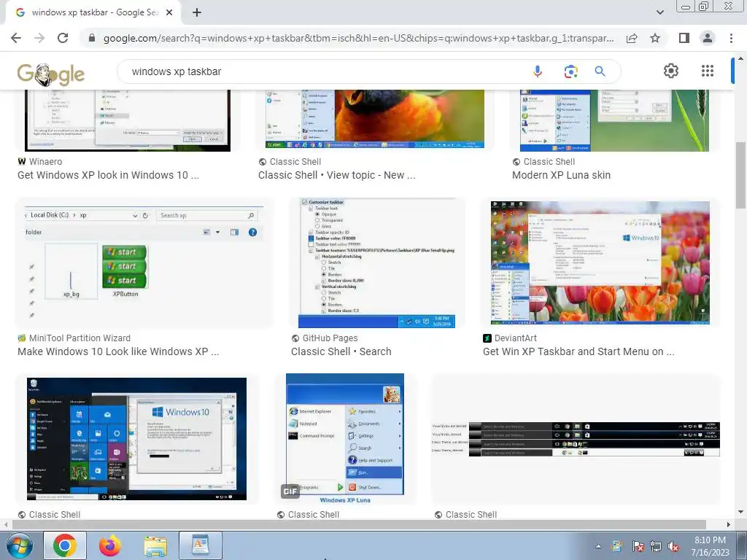The width and height of the screenshot is (747, 560).
Task: Open a new browser tab
Action: 197,13
